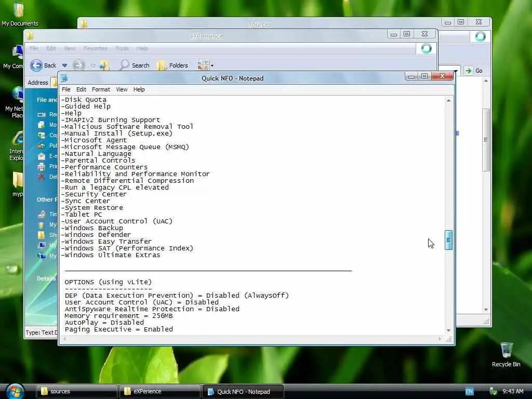Viewport: 532px width, 399px height.
Task: Click Quick NFO - Notepad taskbar button
Action: pyautogui.click(x=243, y=391)
